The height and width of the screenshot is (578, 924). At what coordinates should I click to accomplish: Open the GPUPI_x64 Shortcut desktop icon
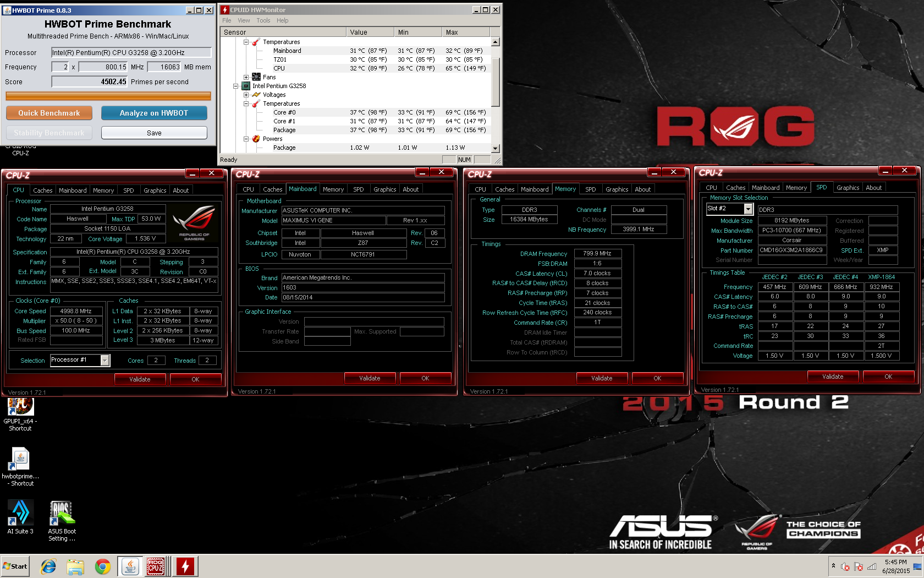click(x=20, y=414)
